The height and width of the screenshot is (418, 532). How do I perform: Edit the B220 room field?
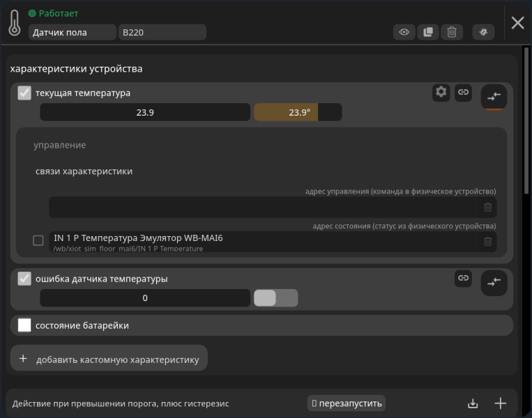(x=162, y=32)
